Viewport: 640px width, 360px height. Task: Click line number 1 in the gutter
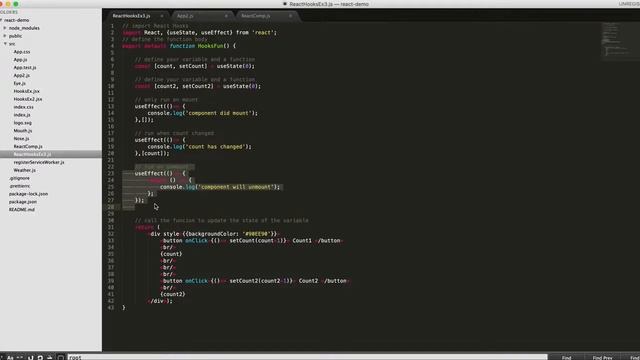tap(112, 26)
